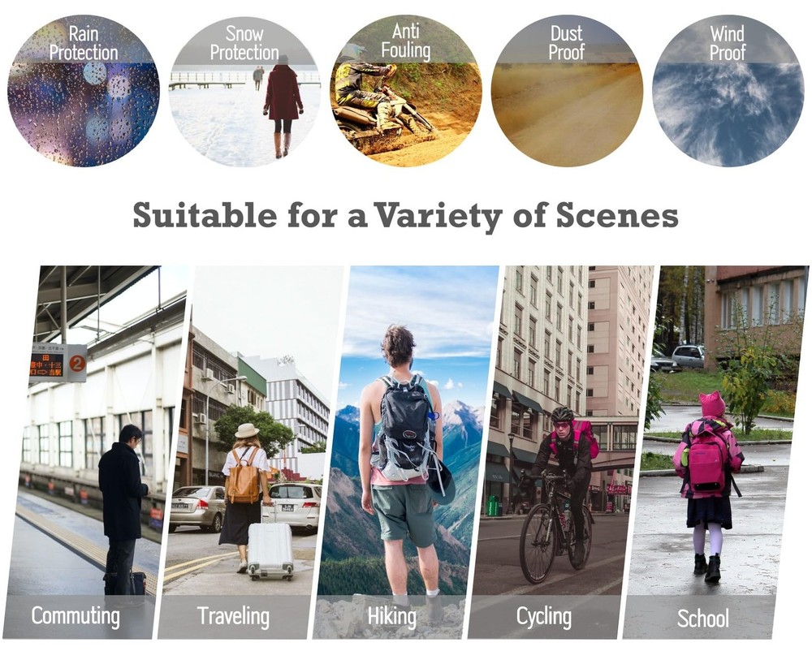Click the School caption label
The image size is (812, 664).
tap(702, 618)
